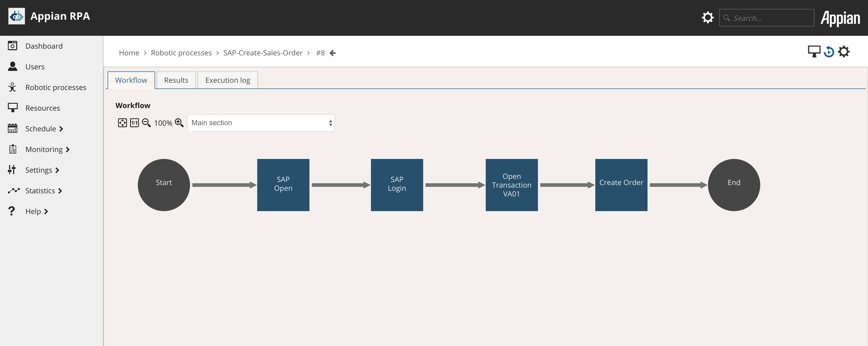Click the Schedule calendar icon
This screenshot has height=346, width=868.
click(12, 128)
